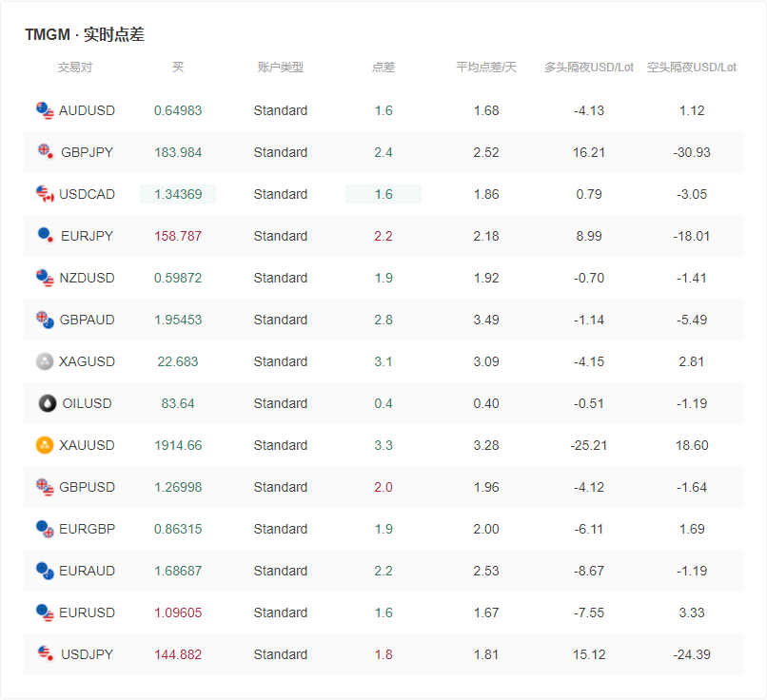The width and height of the screenshot is (767, 700).
Task: Select the XAGUSD pair name
Action: [x=87, y=361]
